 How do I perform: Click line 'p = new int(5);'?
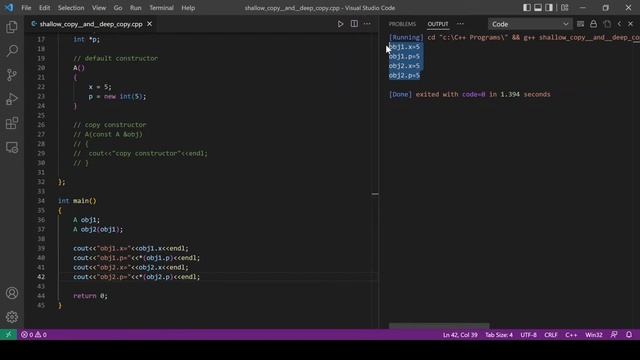pyautogui.click(x=117, y=97)
